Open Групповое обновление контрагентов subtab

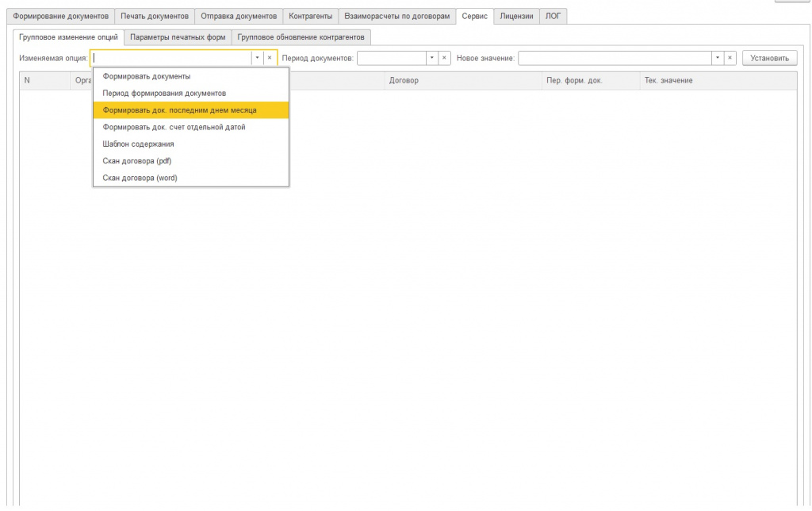[301, 37]
